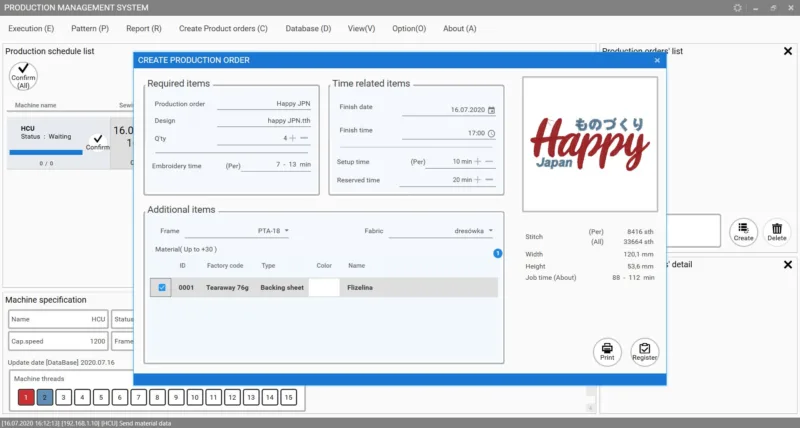Open the Report (R) menu
Screen dimensions: 800x428
tap(144, 29)
